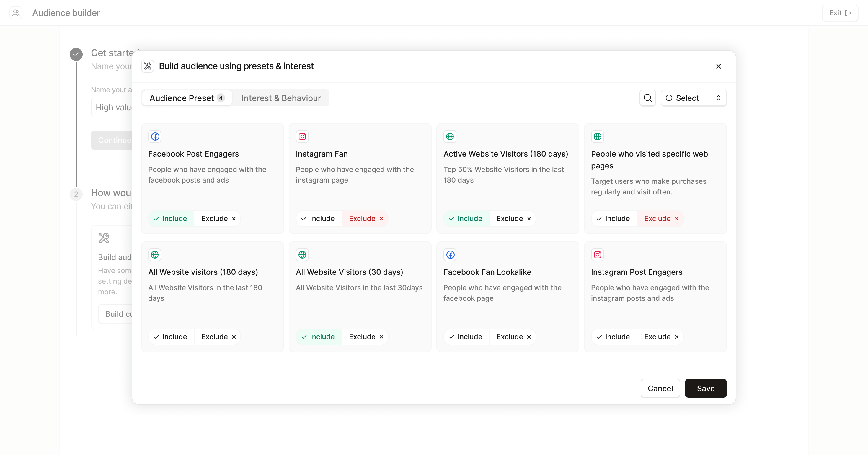868x455 pixels.
Task: Click 'Top 50% Website Visitors' description text
Action: pos(504,175)
